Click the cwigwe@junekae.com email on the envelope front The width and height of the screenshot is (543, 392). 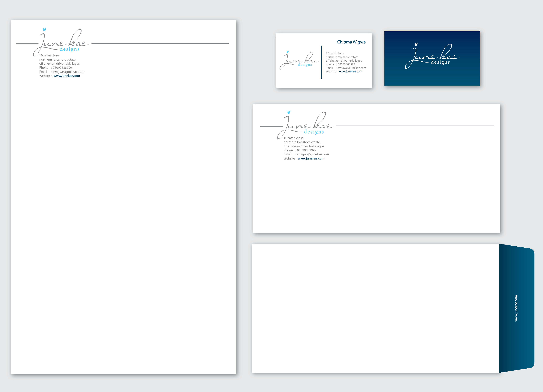pos(313,154)
